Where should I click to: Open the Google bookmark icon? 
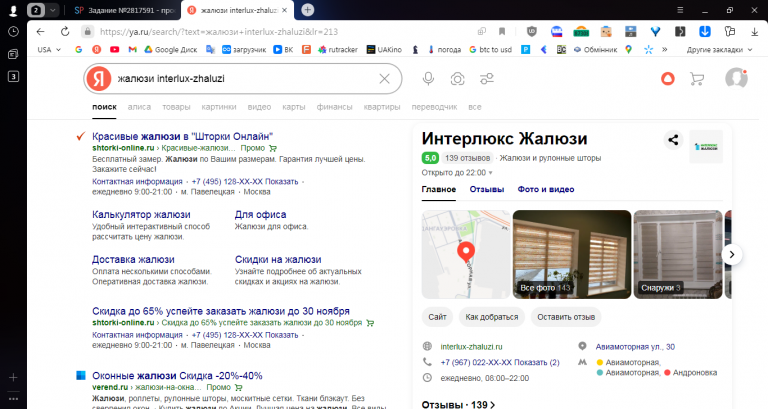(x=78, y=49)
